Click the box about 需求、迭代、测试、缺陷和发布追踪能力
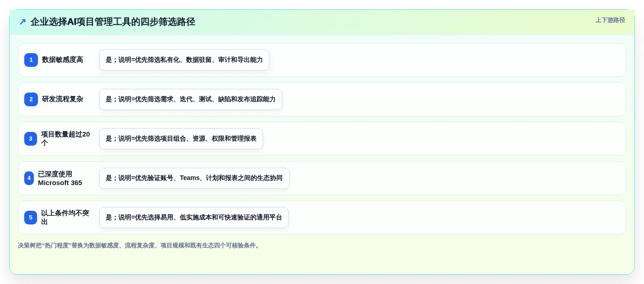The height and width of the screenshot is (284, 644). pyautogui.click(x=191, y=99)
